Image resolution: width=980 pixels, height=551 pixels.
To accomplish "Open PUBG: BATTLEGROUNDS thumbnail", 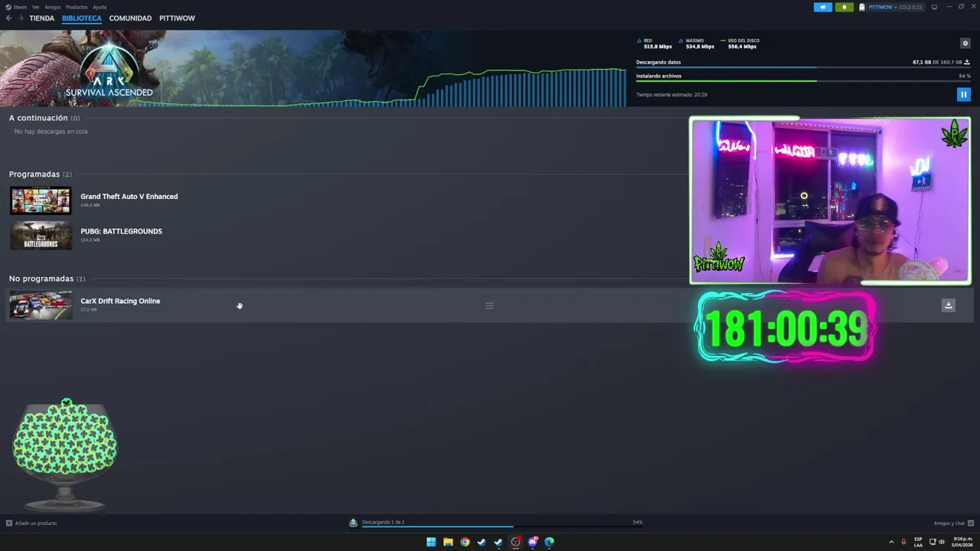I will click(41, 236).
